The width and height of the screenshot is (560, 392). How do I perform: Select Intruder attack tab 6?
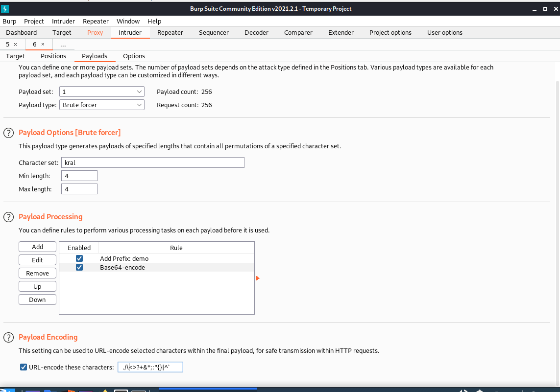tap(35, 44)
